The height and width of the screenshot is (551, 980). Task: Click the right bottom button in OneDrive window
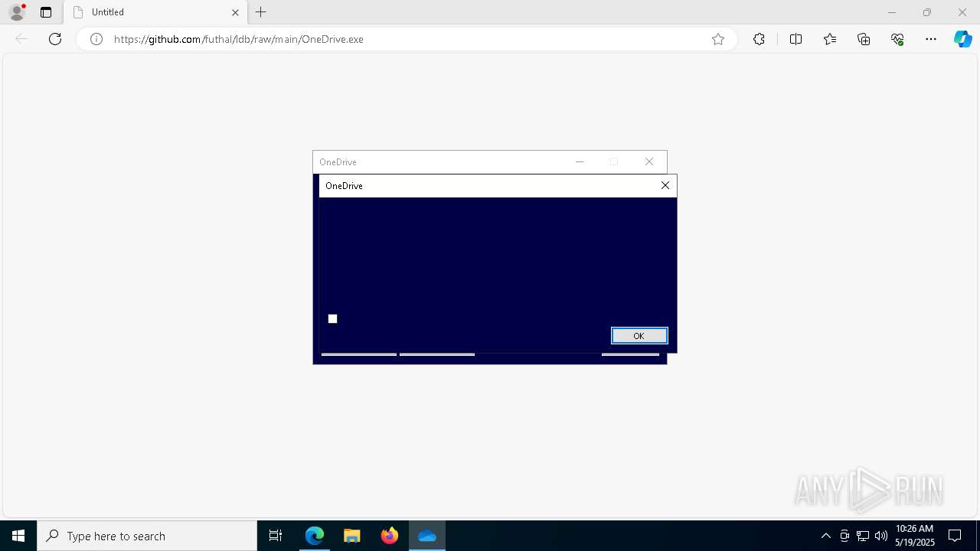click(630, 354)
